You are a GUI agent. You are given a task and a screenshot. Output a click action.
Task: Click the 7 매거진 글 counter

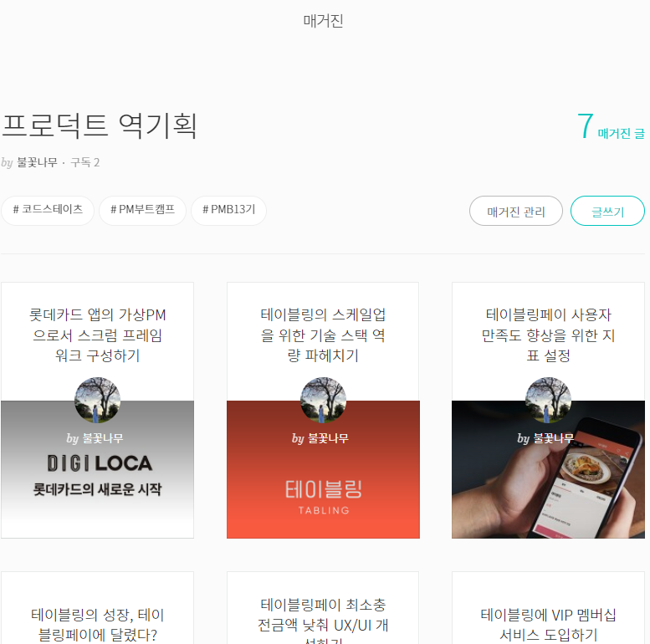tap(611, 126)
